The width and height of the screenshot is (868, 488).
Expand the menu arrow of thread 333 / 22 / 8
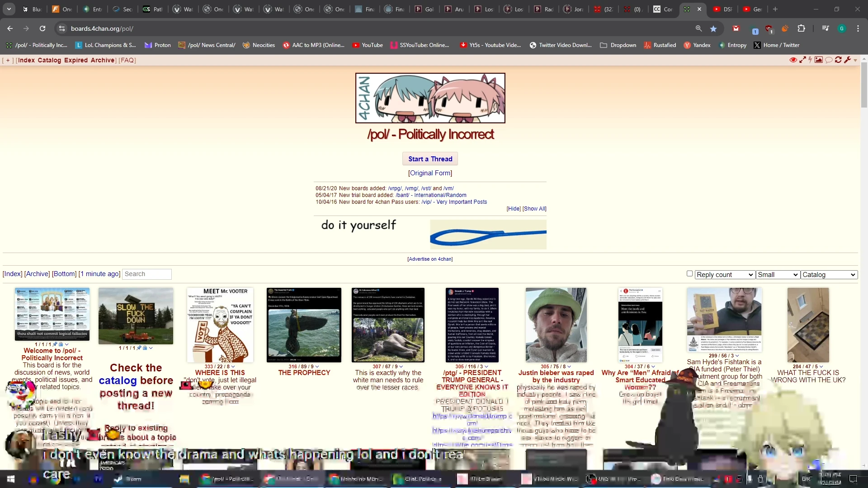[x=233, y=366]
